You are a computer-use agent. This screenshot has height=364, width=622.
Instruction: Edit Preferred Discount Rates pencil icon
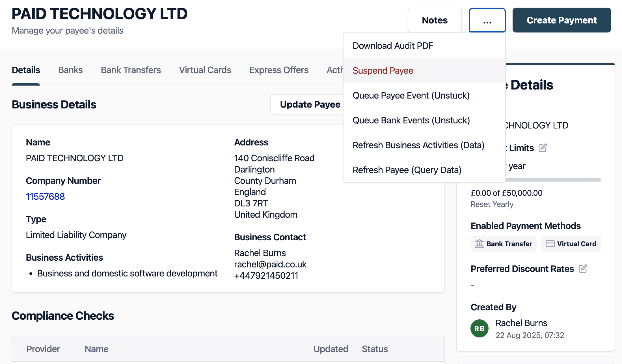coord(583,269)
